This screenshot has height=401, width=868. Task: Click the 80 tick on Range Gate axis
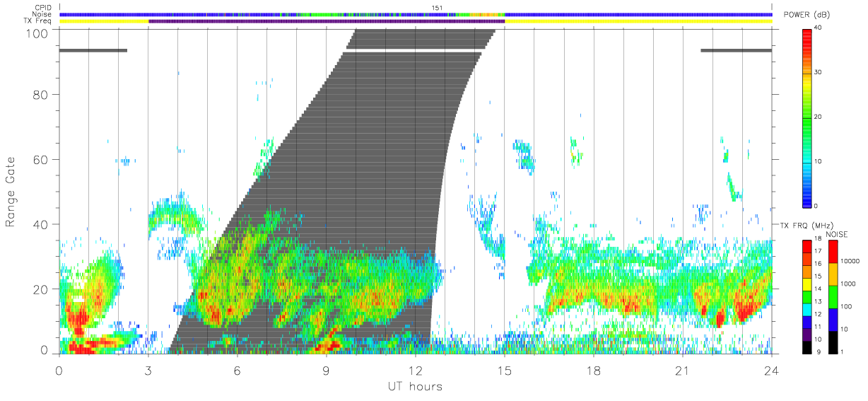(40, 94)
